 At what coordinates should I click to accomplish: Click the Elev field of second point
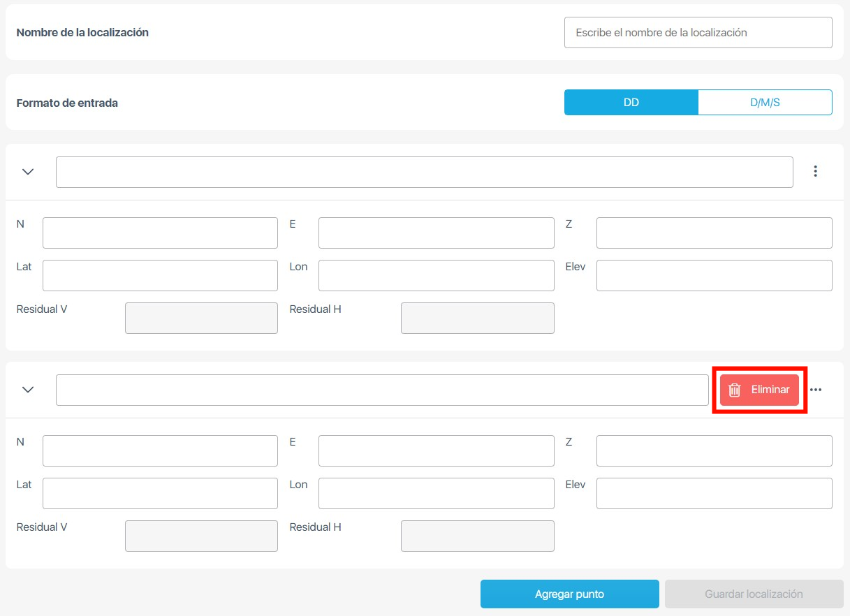(x=714, y=493)
